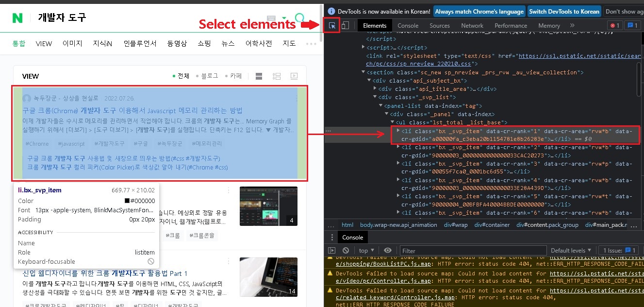
Task: Open the post thumbnail labeled 14
Action: coord(268,277)
